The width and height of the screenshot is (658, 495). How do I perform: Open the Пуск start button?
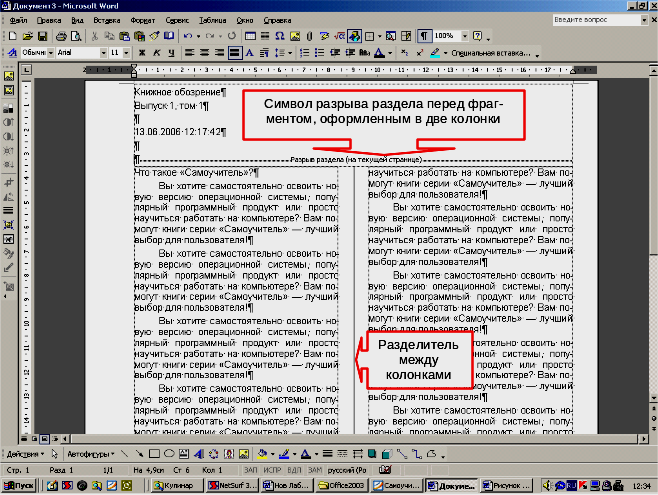tap(20, 485)
